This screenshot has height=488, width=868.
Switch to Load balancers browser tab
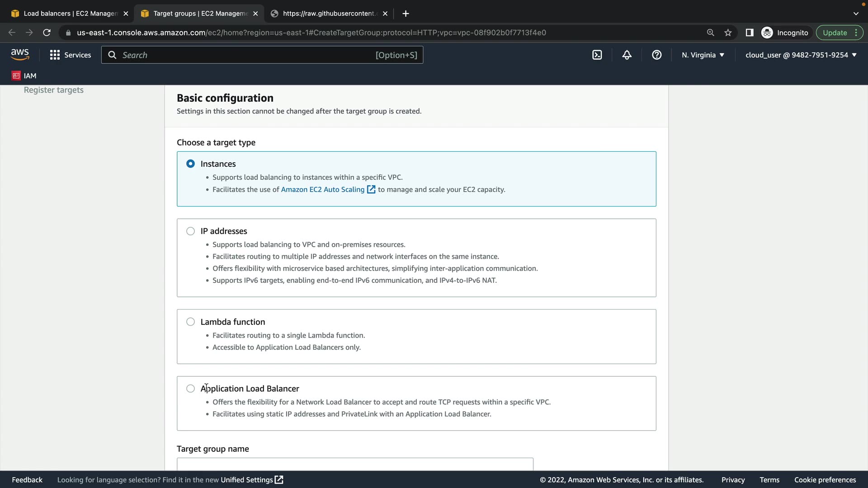point(70,14)
